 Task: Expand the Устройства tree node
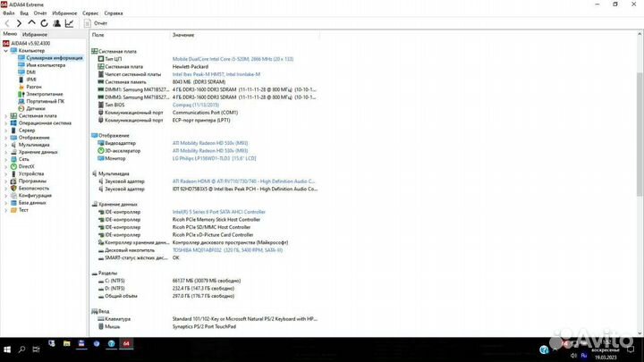click(5, 173)
